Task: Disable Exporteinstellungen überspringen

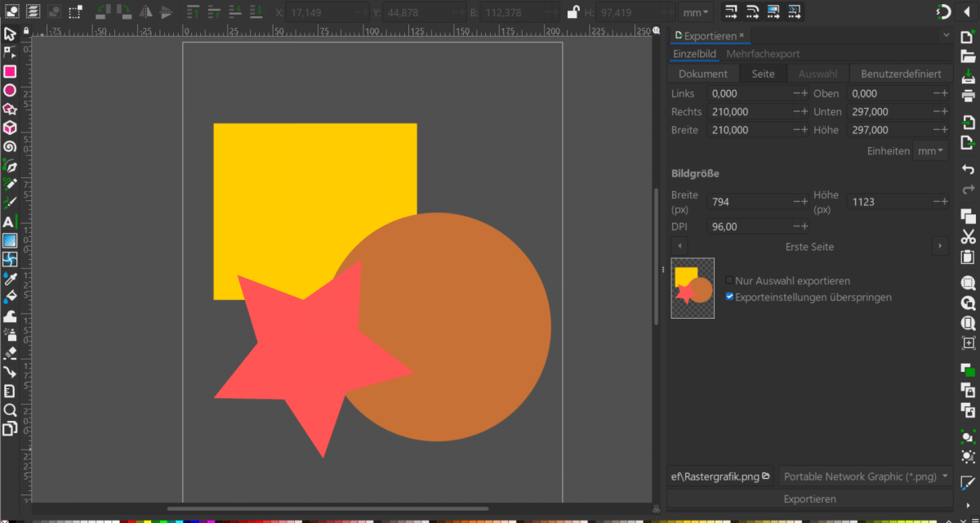Action: (x=729, y=297)
